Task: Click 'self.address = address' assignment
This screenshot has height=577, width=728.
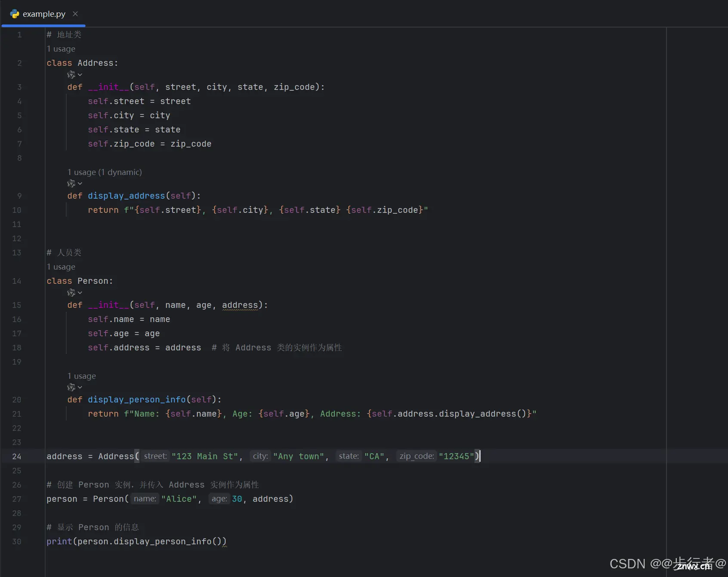Action: point(145,348)
